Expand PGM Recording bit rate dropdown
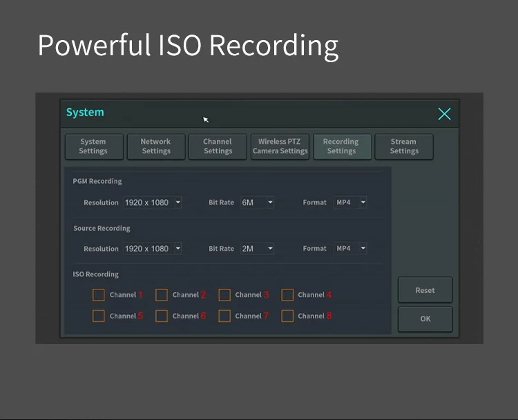518x420 pixels. (x=257, y=202)
